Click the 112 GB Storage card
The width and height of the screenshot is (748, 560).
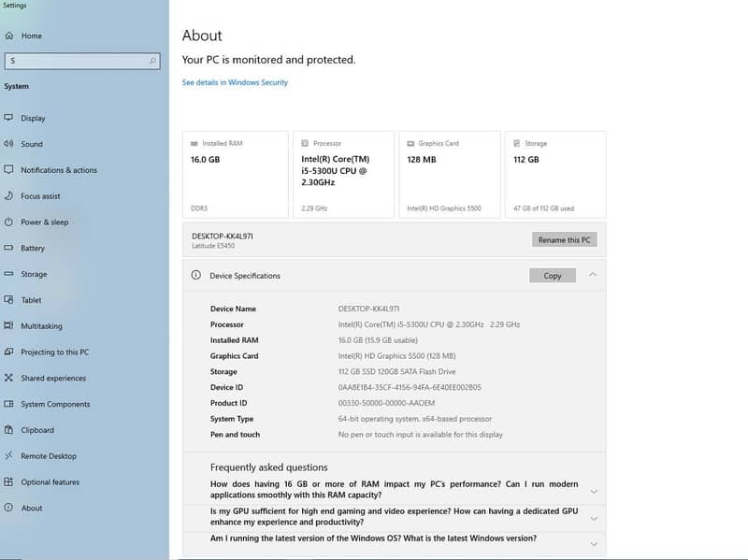pyautogui.click(x=555, y=175)
